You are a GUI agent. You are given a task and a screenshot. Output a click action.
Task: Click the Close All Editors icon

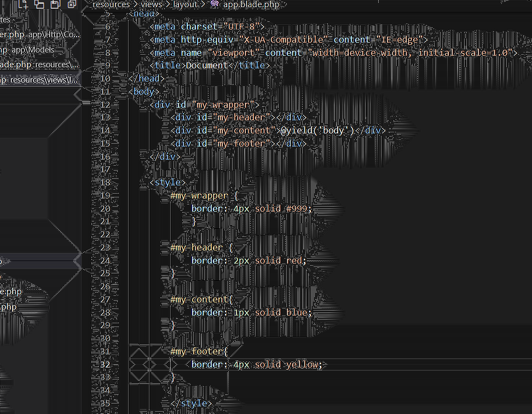[x=72, y=4]
